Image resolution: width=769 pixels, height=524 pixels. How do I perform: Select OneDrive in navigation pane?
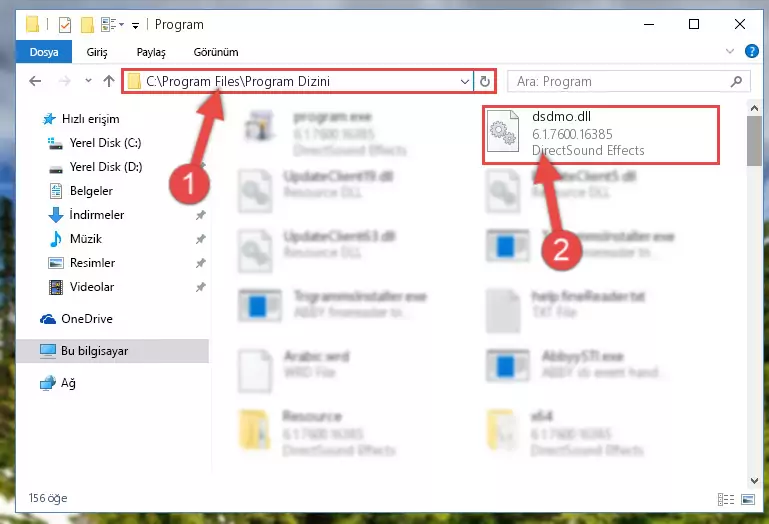tap(77, 319)
